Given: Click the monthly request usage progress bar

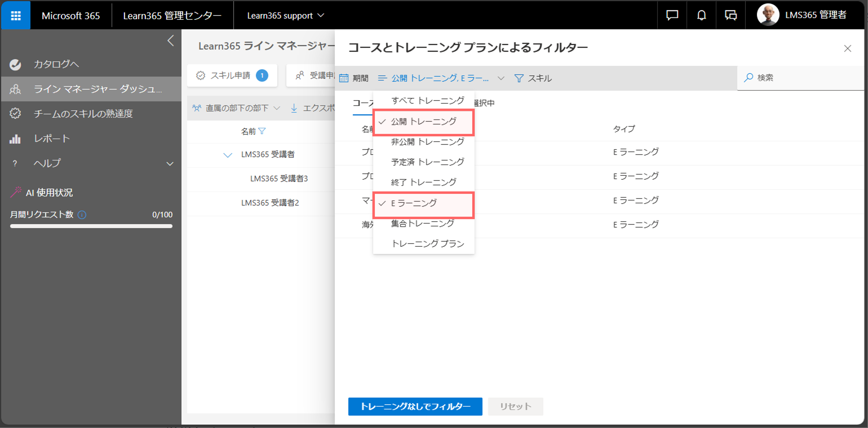Looking at the screenshot, I should [x=91, y=227].
